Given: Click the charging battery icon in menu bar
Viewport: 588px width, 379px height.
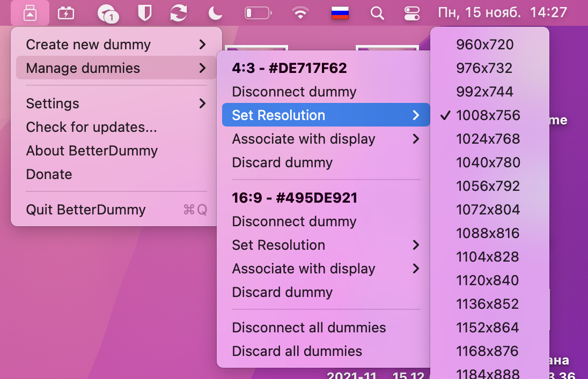Looking at the screenshot, I should coord(65,13).
